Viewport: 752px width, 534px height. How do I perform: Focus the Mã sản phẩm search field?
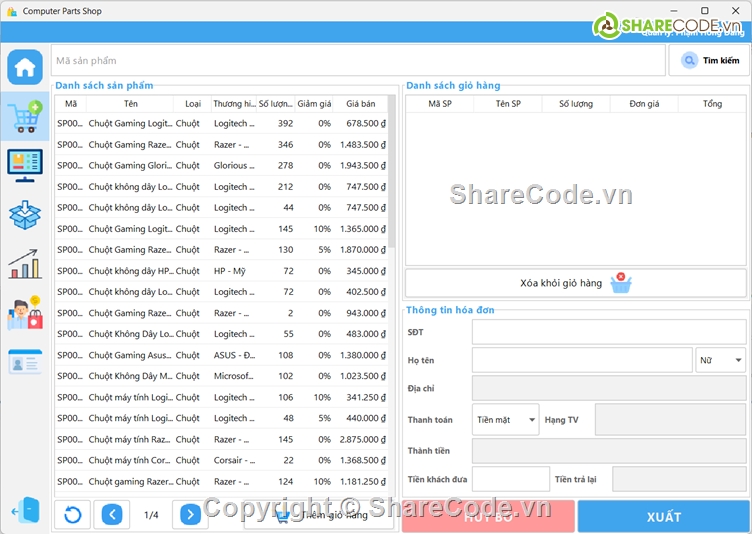click(x=358, y=60)
